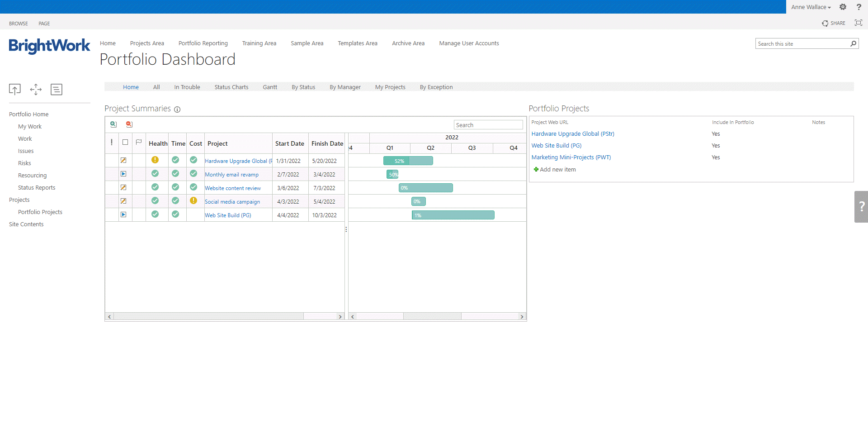Toggle the select-all checkbox in grid header
The height and width of the screenshot is (424, 868).
click(125, 143)
